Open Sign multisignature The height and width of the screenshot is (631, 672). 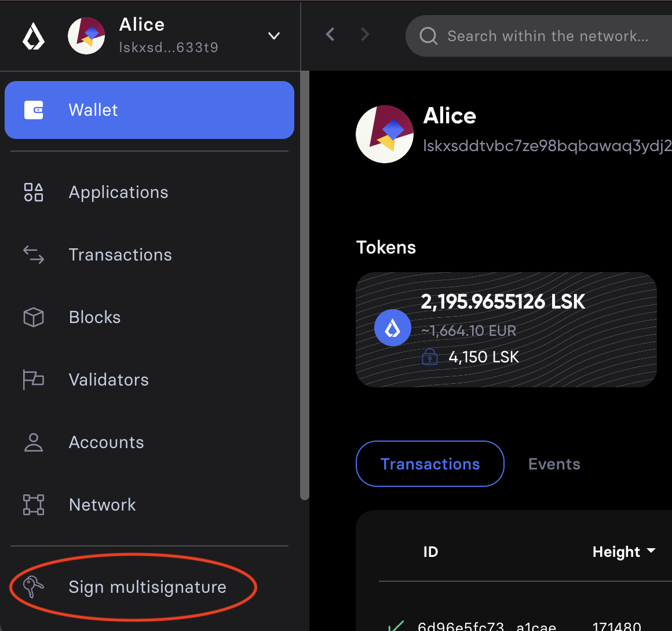click(147, 587)
